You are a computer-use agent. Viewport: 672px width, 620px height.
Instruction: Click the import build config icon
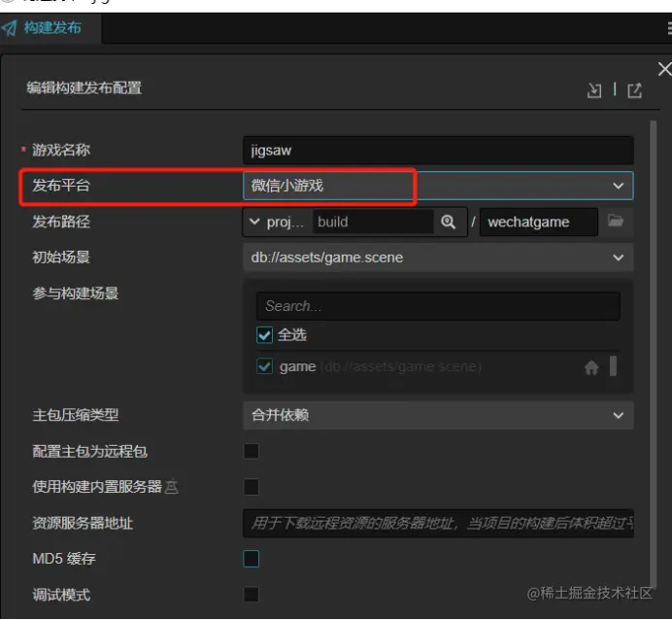click(594, 90)
